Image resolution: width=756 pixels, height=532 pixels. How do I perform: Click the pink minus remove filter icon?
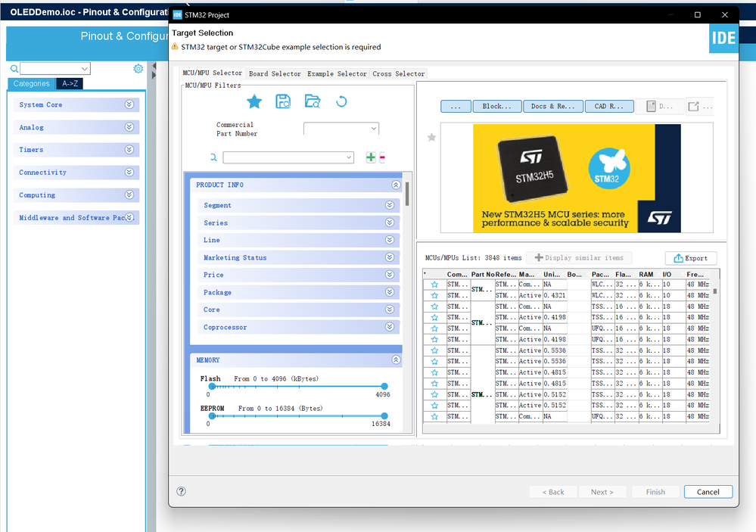pos(382,157)
